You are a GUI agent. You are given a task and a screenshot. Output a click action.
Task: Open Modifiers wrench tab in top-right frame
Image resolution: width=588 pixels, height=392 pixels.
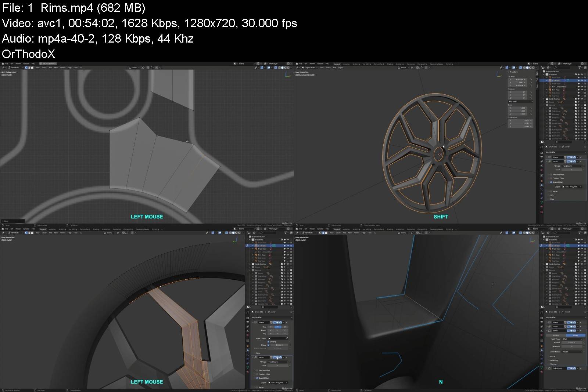pyautogui.click(x=542, y=185)
